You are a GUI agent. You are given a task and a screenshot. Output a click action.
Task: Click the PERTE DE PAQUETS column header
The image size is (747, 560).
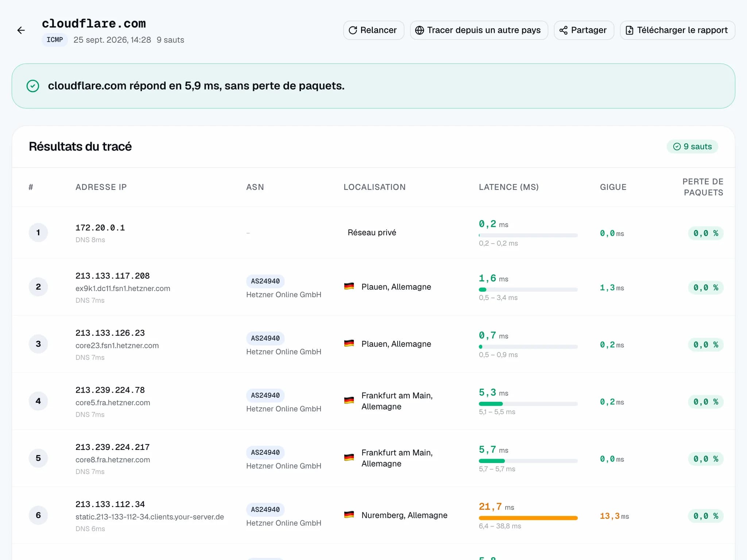[x=703, y=187]
